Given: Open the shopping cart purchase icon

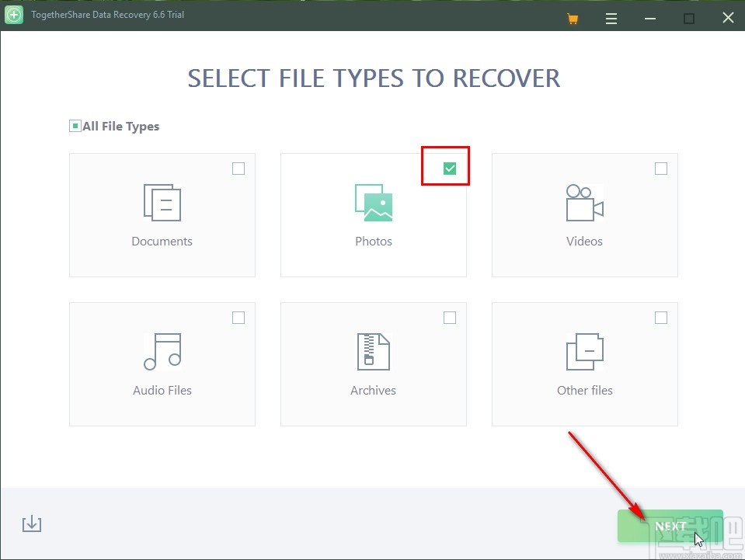Looking at the screenshot, I should [x=573, y=17].
